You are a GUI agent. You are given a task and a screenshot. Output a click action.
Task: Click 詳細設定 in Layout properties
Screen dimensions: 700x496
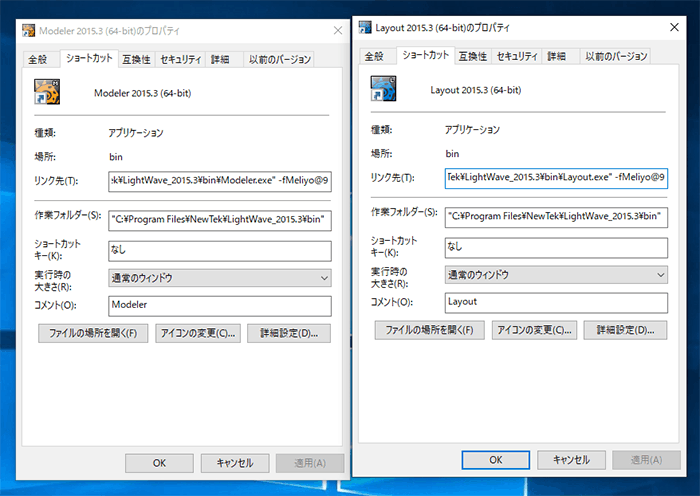point(625,330)
